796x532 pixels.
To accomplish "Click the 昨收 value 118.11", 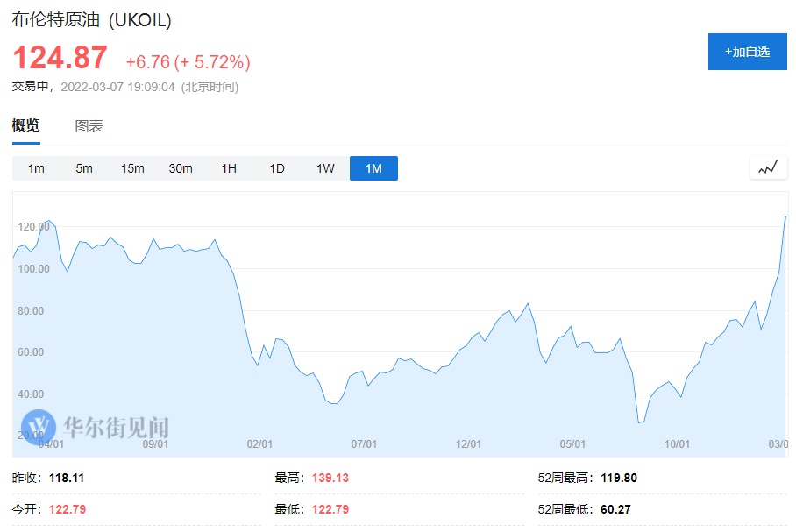I will click(67, 479).
